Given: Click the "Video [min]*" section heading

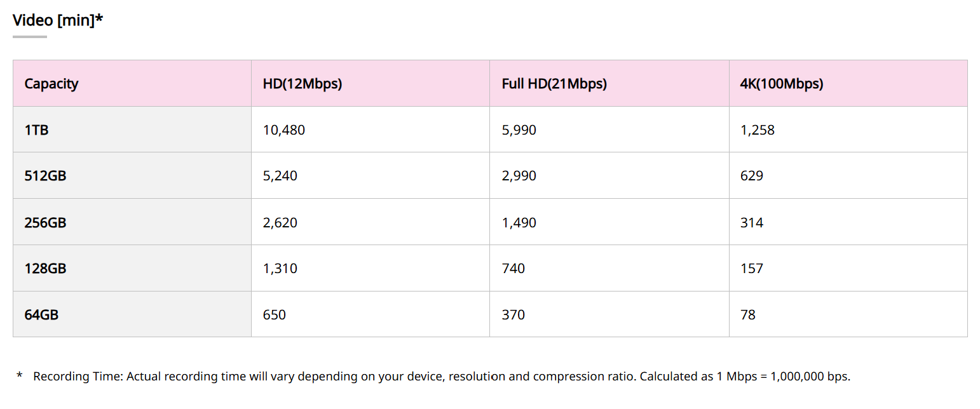Looking at the screenshot, I should pyautogui.click(x=58, y=20).
